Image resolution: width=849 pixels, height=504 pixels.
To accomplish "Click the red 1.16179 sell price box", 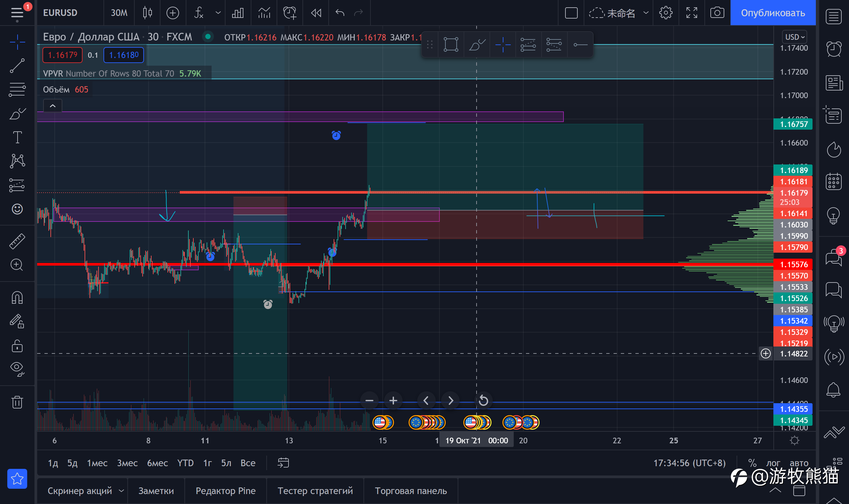I will coord(62,55).
